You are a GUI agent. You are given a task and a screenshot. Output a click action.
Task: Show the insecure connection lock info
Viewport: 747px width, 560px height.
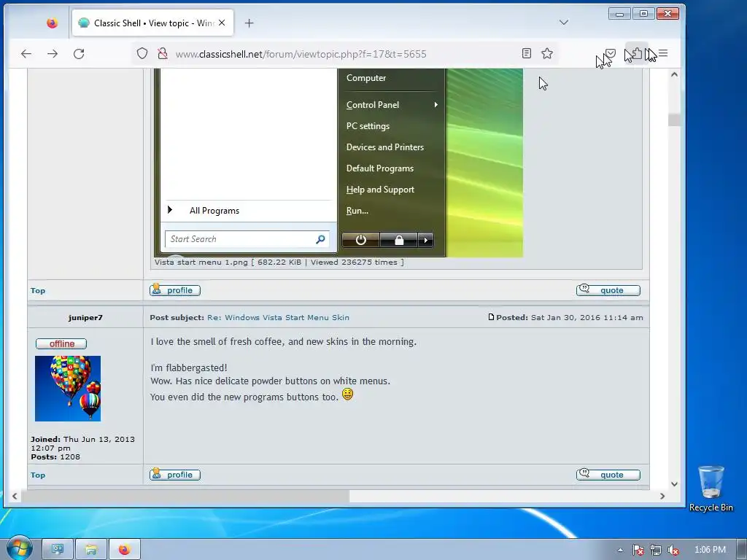pyautogui.click(x=163, y=54)
